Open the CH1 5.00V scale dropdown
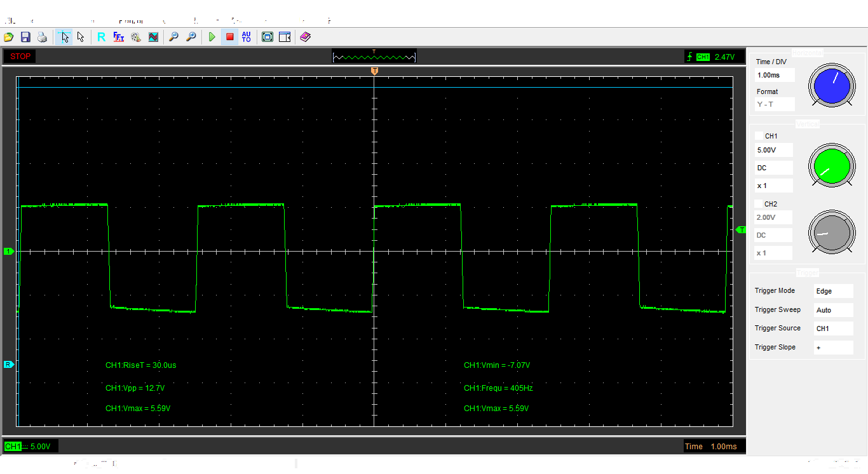The width and height of the screenshot is (868, 474). [x=773, y=149]
